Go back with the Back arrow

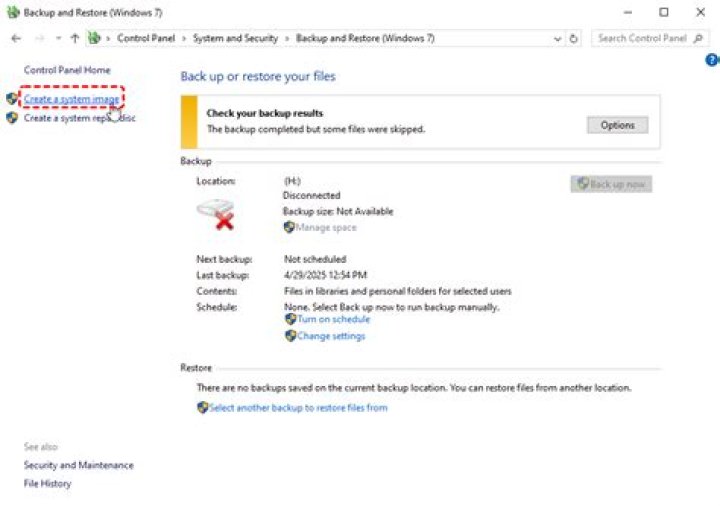[16, 39]
